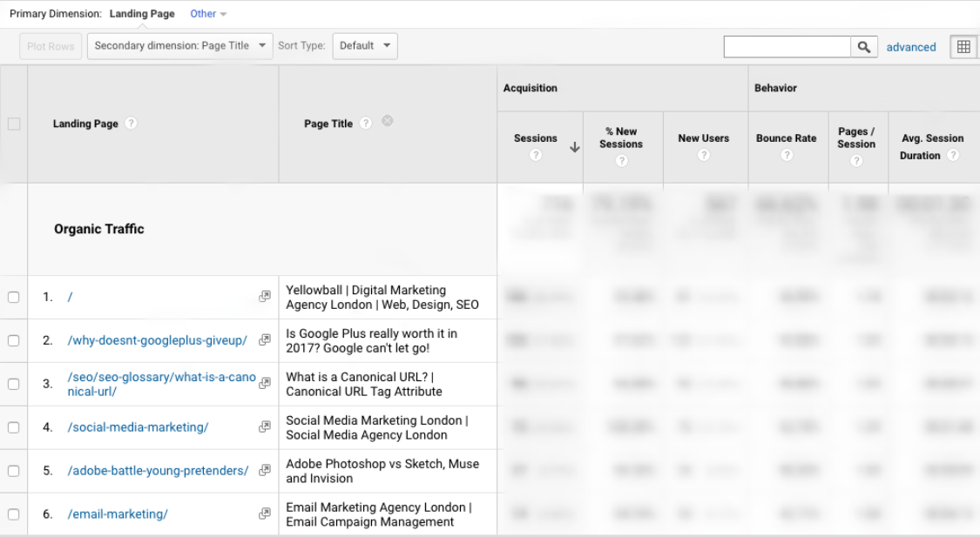This screenshot has height=537, width=980.
Task: Tick the select-all checkbox in table header
Action: tap(14, 124)
